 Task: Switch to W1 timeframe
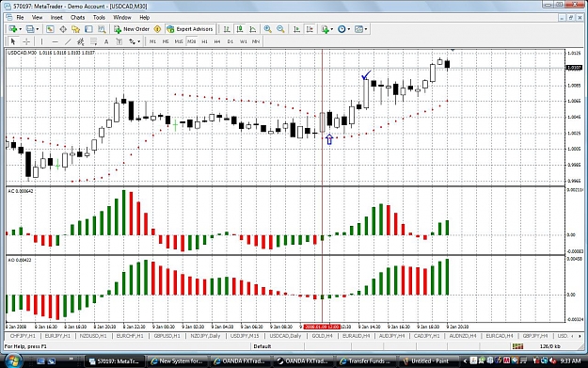244,41
